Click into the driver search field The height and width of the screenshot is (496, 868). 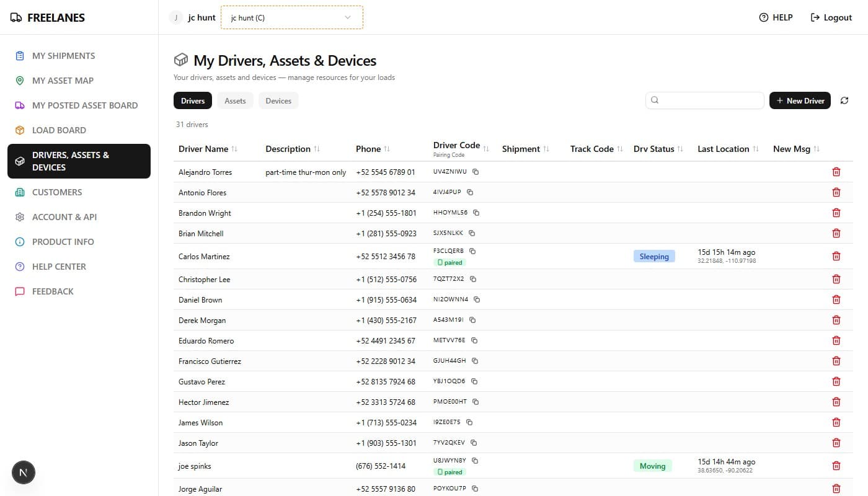point(705,100)
